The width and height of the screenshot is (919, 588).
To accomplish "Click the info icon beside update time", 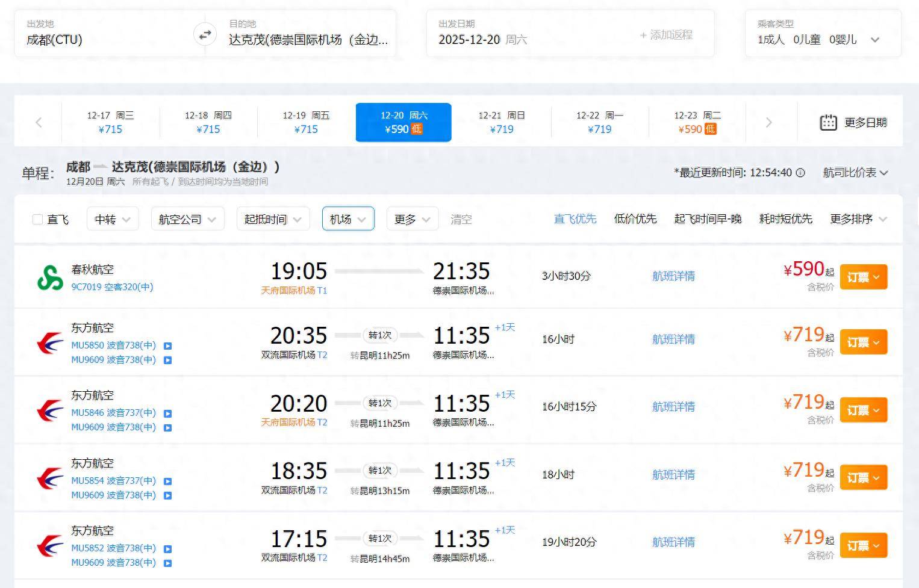I will click(x=800, y=173).
